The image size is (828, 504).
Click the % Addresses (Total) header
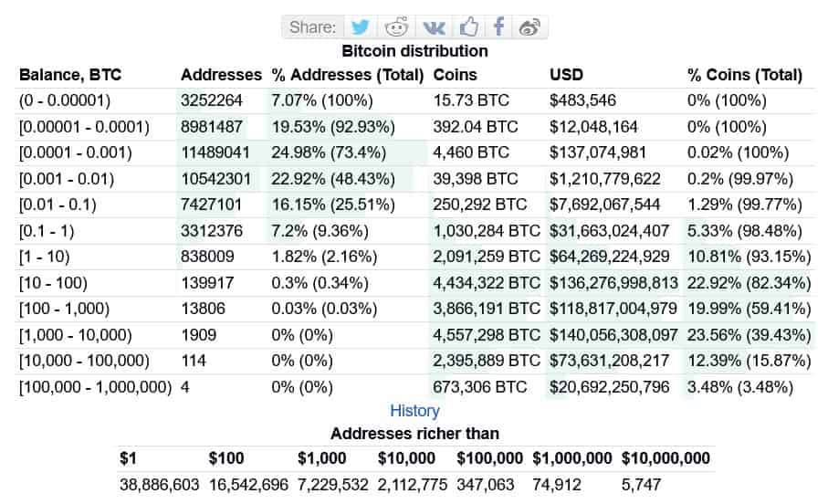(x=348, y=75)
